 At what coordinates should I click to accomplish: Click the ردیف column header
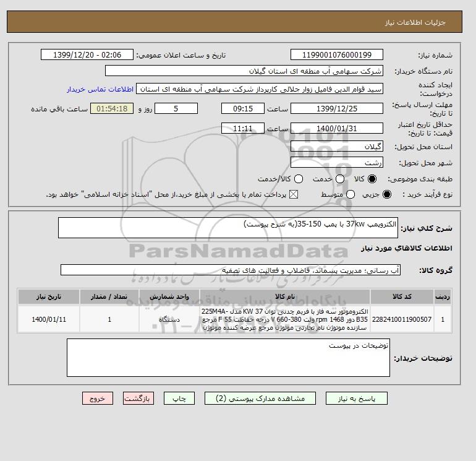click(x=443, y=296)
